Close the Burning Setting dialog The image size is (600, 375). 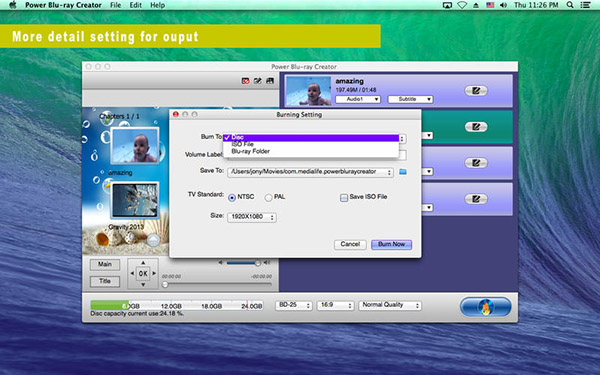pos(176,114)
